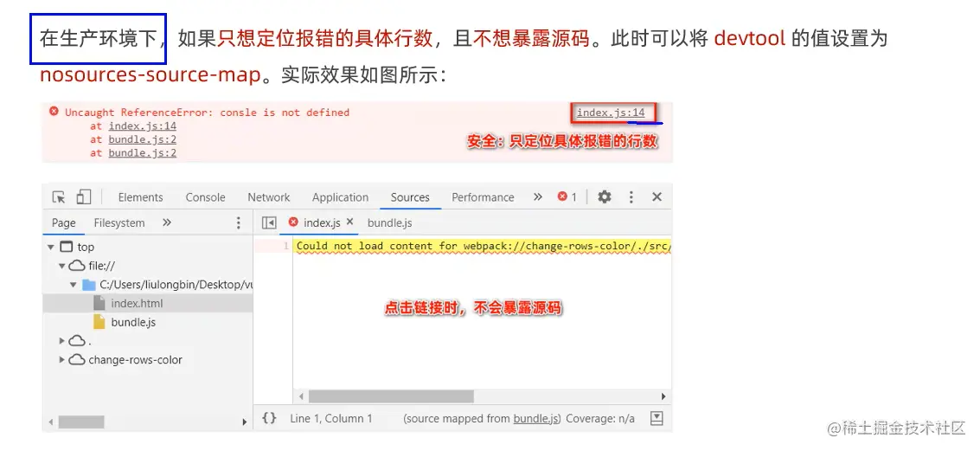Open the navigator pane three-dot menu
The image size is (980, 451).
pyautogui.click(x=238, y=222)
